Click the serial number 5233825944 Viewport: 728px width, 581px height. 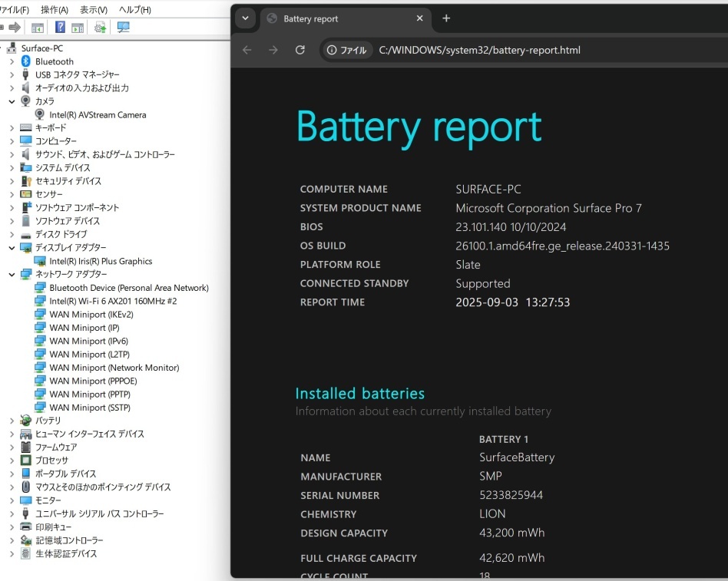[511, 495]
